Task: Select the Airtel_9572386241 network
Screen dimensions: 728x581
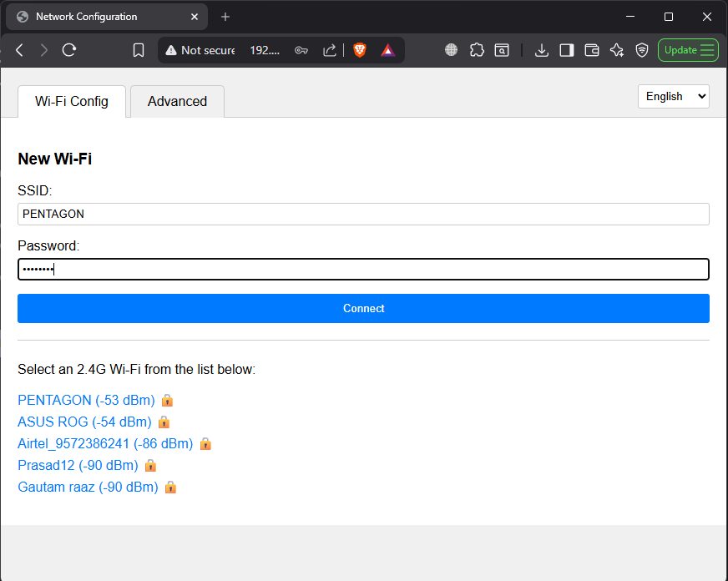Action: [x=105, y=443]
